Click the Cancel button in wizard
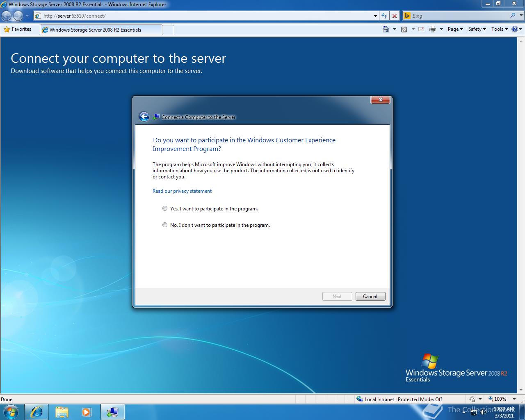Screen dimensions: 525x420 pyautogui.click(x=370, y=297)
